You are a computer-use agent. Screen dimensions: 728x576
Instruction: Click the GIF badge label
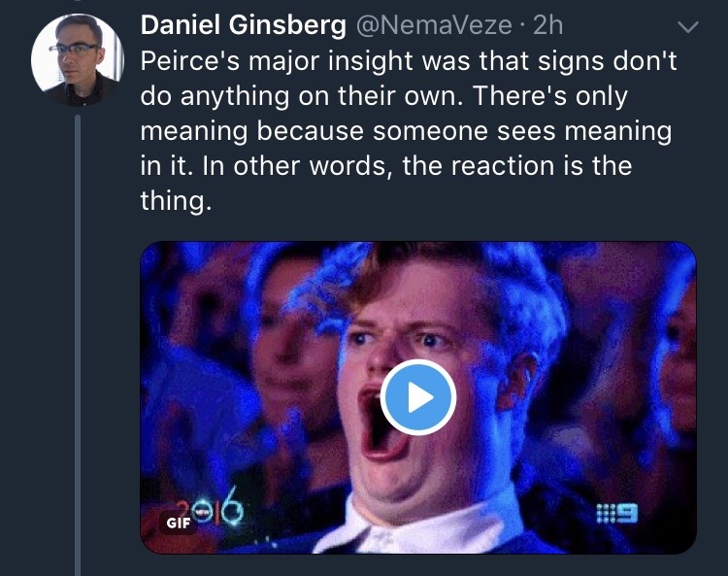[x=179, y=522]
